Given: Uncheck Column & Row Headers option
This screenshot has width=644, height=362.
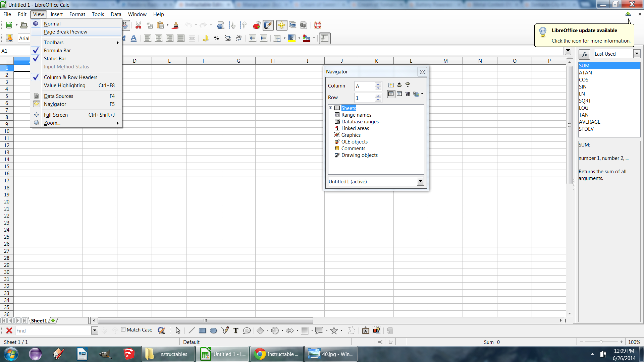Looking at the screenshot, I should 76,77.
